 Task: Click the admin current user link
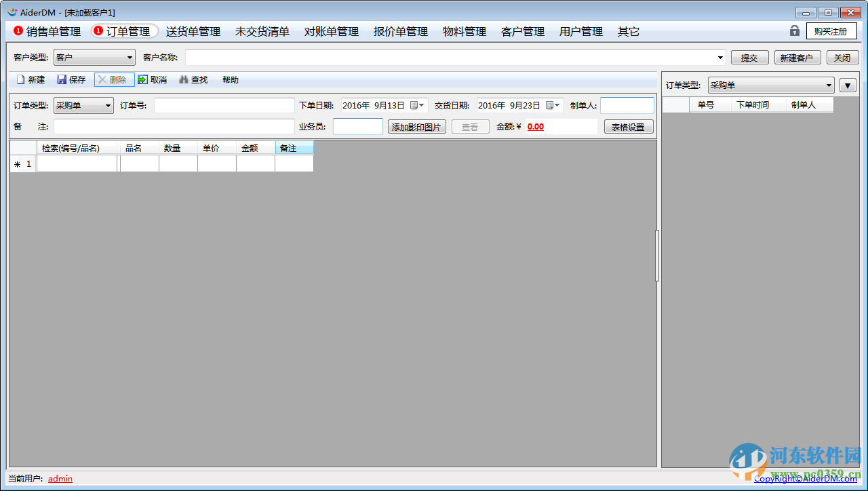[60, 478]
